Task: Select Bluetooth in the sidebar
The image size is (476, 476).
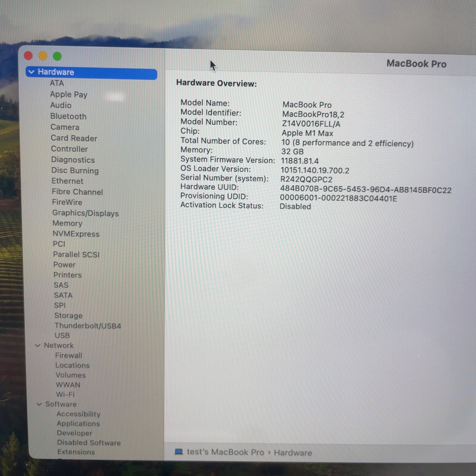Action: pyautogui.click(x=68, y=116)
